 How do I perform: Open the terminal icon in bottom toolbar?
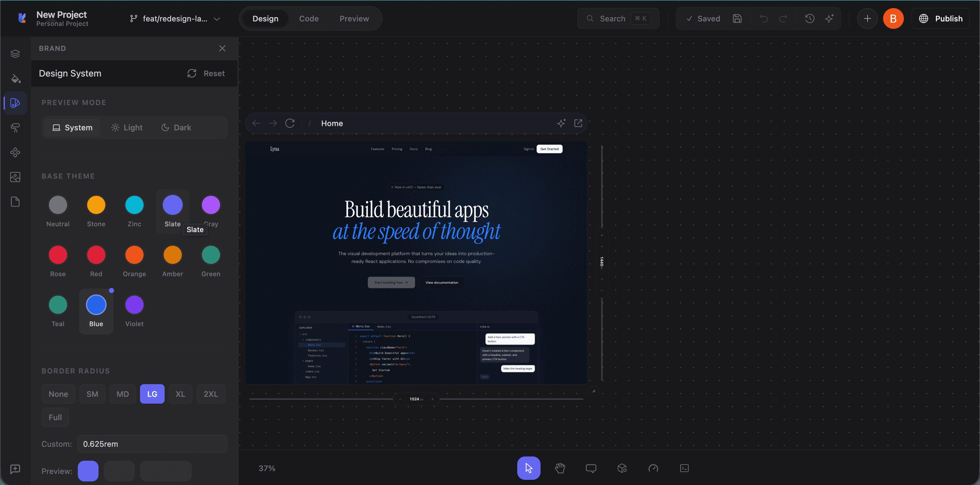tap(684, 468)
